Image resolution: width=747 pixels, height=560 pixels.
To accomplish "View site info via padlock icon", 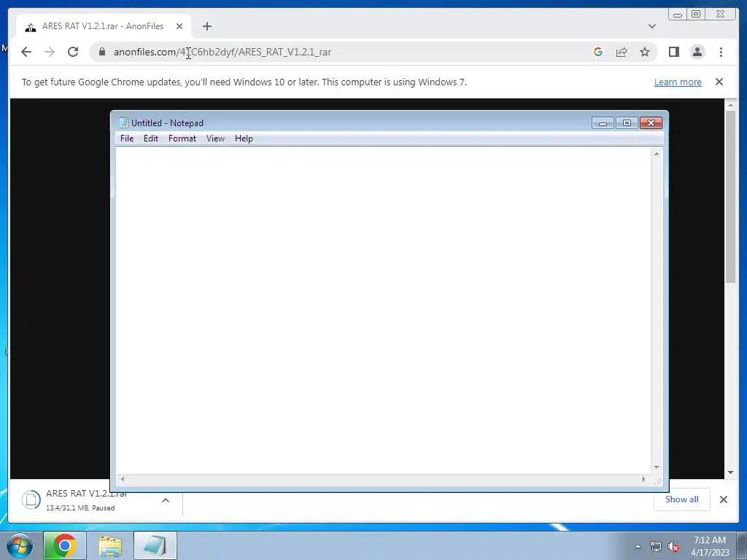I will pyautogui.click(x=102, y=52).
